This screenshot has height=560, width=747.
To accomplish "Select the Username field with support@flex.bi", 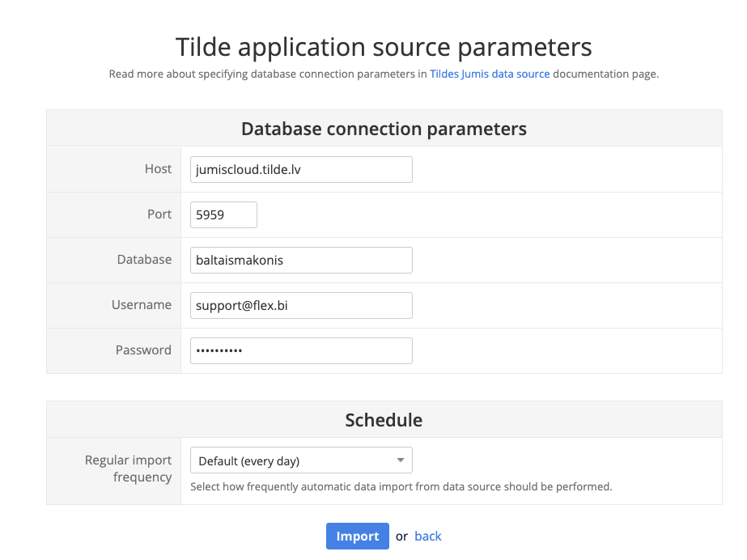I will (x=300, y=305).
